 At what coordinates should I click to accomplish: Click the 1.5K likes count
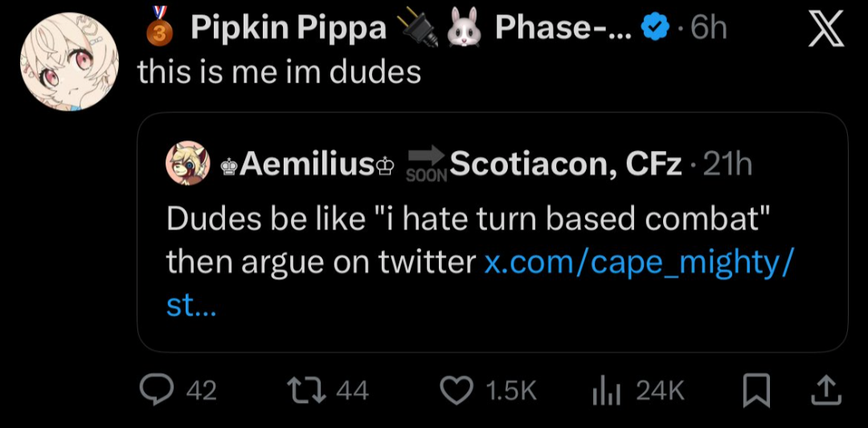(x=510, y=390)
